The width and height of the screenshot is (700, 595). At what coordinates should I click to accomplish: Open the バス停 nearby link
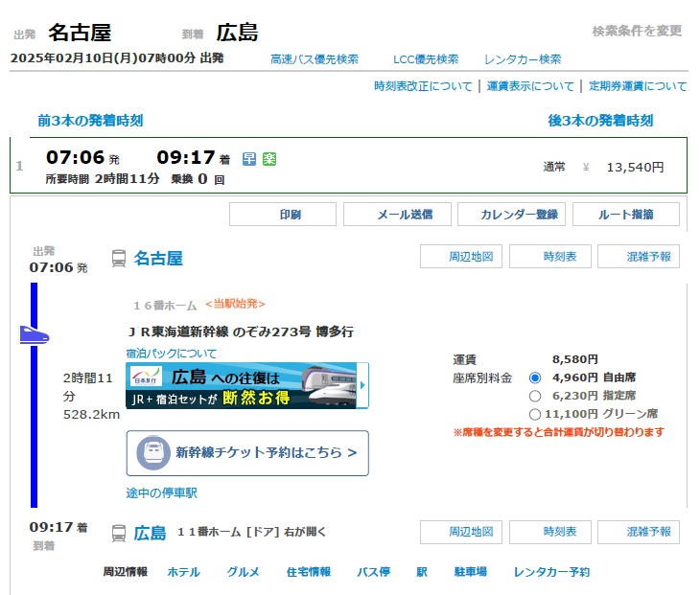coord(374,572)
